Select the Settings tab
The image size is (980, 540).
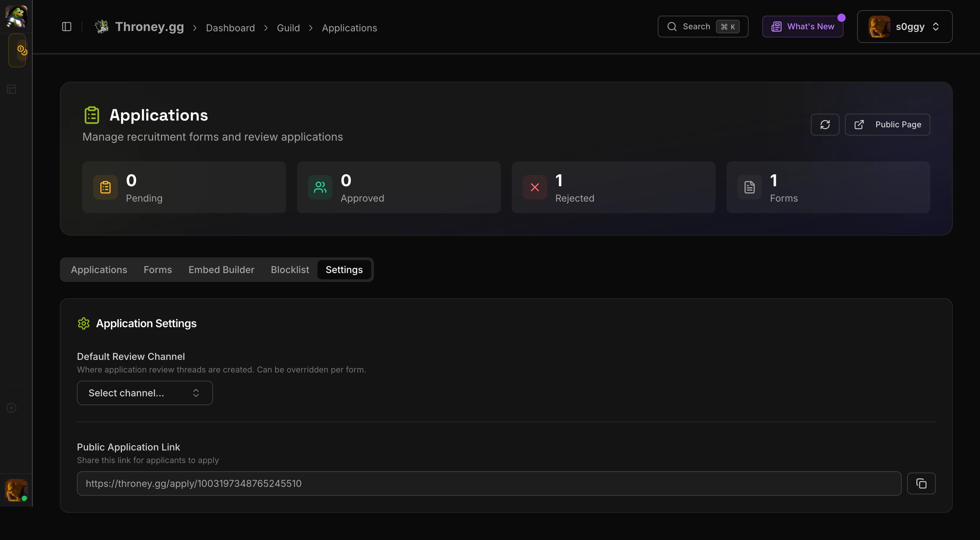(x=344, y=269)
